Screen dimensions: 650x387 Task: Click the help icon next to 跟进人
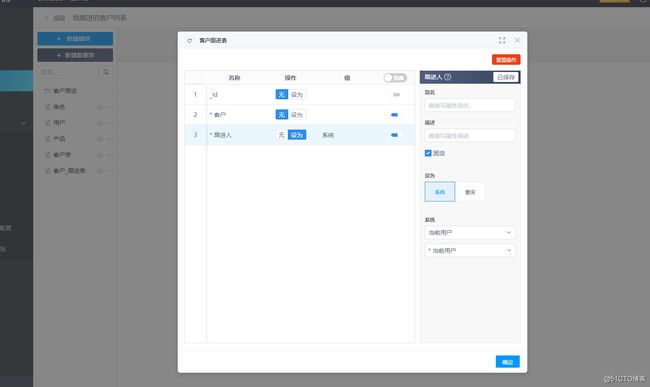448,77
